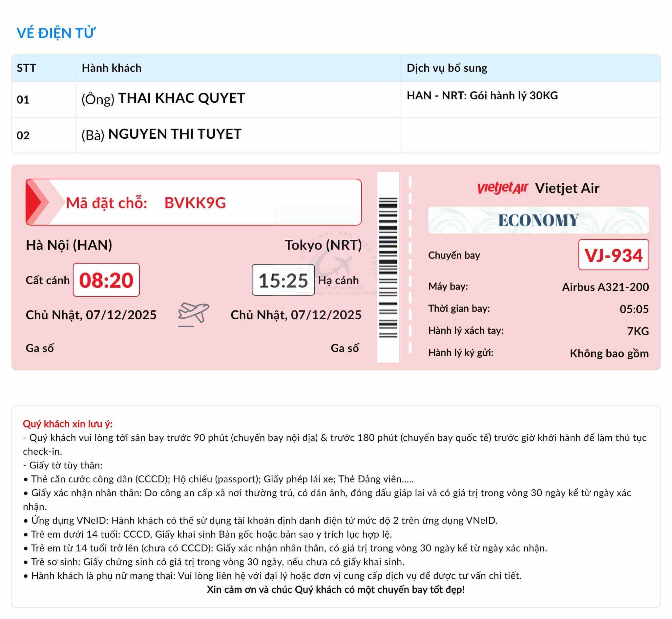The image size is (672, 619).
Task: Click the 08:20 departure time box
Action: pos(106,280)
